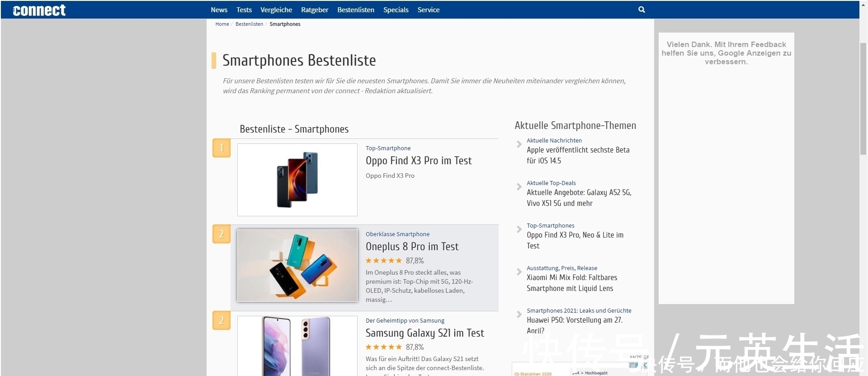The image size is (868, 376).
Task: Click rank badge 1 for Oppo Find X3 Pro
Action: tap(222, 148)
